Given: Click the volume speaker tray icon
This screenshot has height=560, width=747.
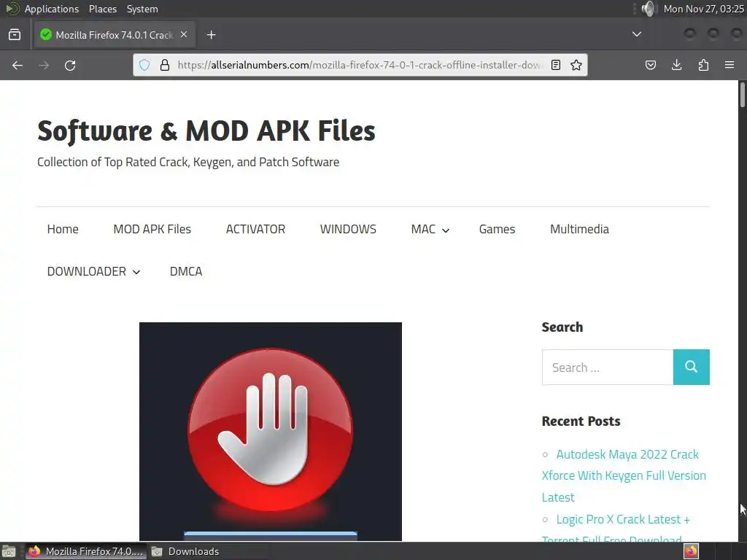Looking at the screenshot, I should (649, 9).
